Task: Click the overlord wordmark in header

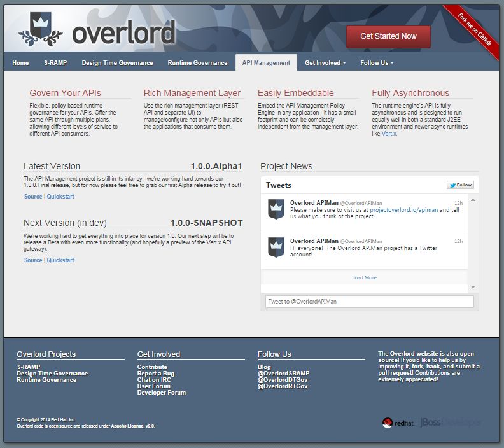Action: 123,32
